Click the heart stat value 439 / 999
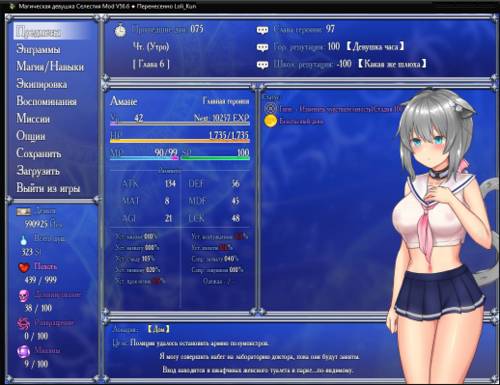The width and height of the screenshot is (500, 385). [41, 280]
